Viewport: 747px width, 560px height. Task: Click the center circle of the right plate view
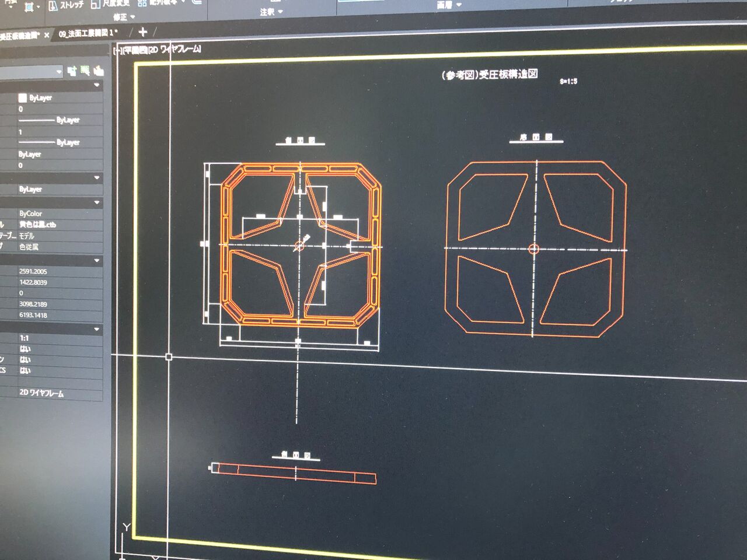point(533,249)
